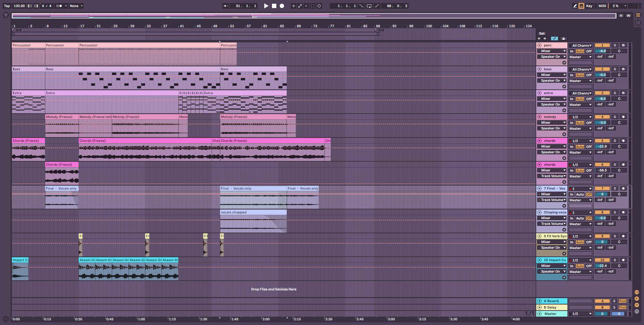The image size is (644, 325).
Task: Show the In/Out section with I-O button
Action: pos(637,292)
